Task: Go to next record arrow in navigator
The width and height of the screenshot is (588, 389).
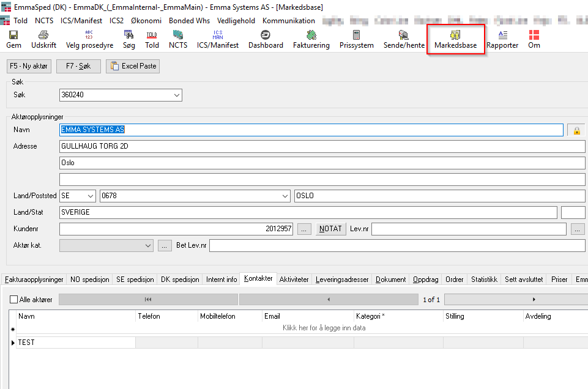Action: click(534, 300)
